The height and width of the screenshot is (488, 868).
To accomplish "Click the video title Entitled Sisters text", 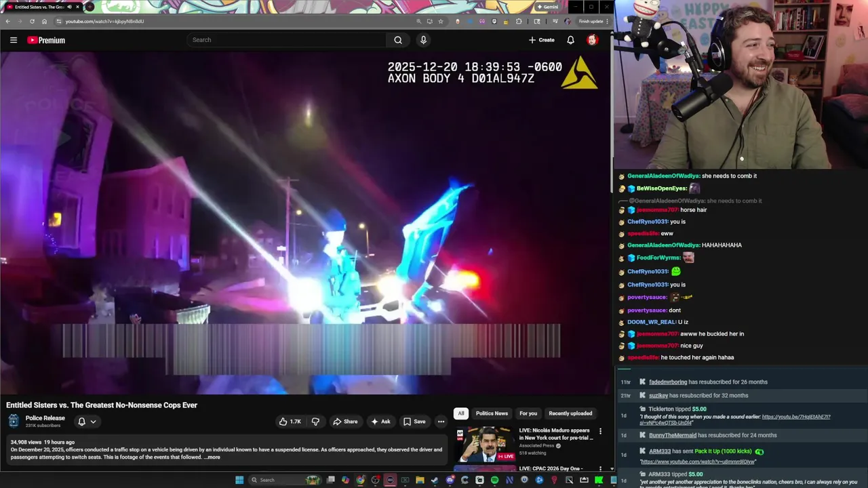I will coord(102,405).
